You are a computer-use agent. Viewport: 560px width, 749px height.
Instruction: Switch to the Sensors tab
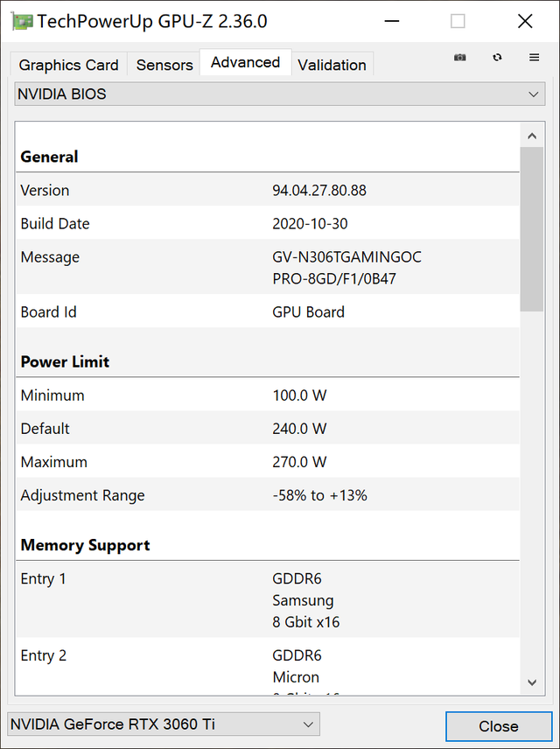pos(164,65)
